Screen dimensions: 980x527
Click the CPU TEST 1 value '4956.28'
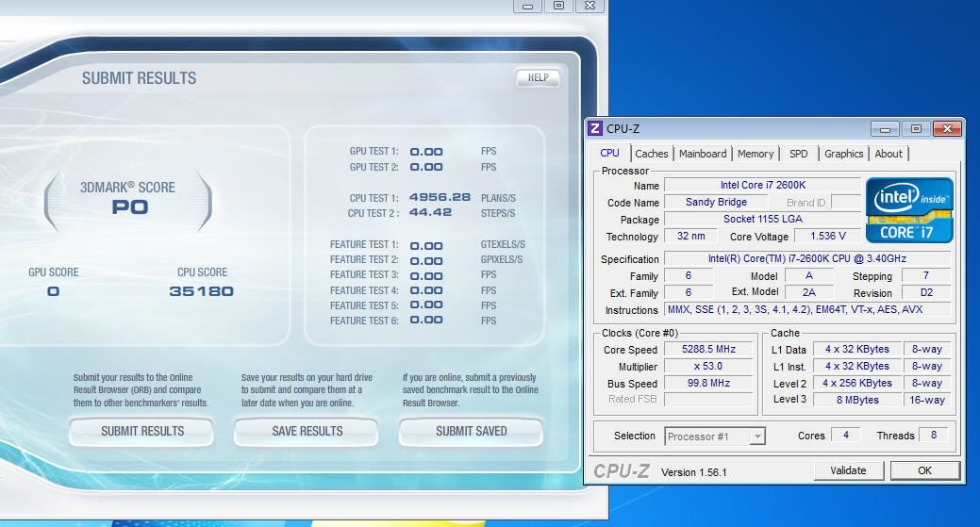click(x=440, y=197)
